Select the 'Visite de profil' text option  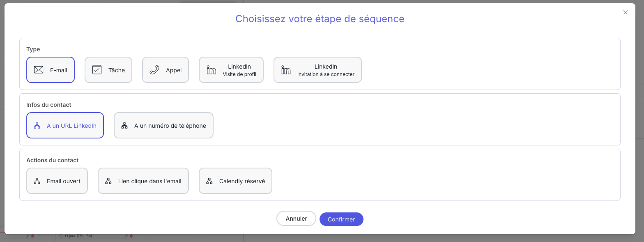click(239, 74)
